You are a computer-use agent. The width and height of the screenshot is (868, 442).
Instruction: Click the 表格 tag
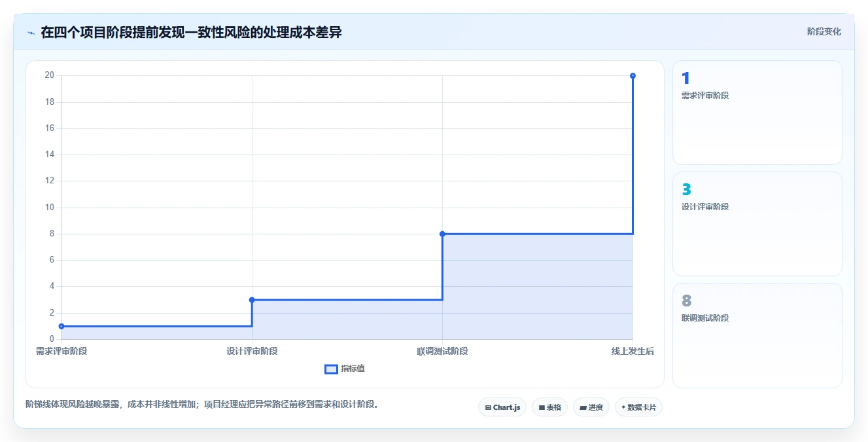(x=549, y=407)
